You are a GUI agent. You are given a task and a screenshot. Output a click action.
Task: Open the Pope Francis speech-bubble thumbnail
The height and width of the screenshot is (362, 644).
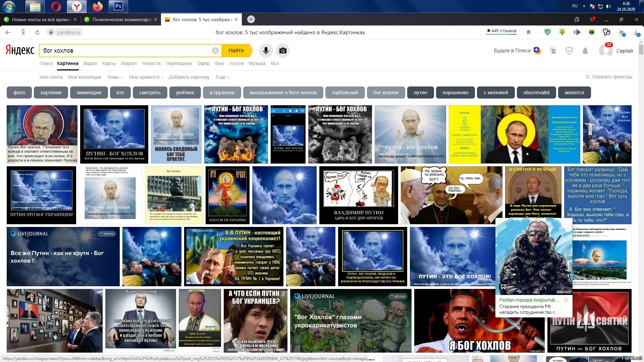[451, 195]
